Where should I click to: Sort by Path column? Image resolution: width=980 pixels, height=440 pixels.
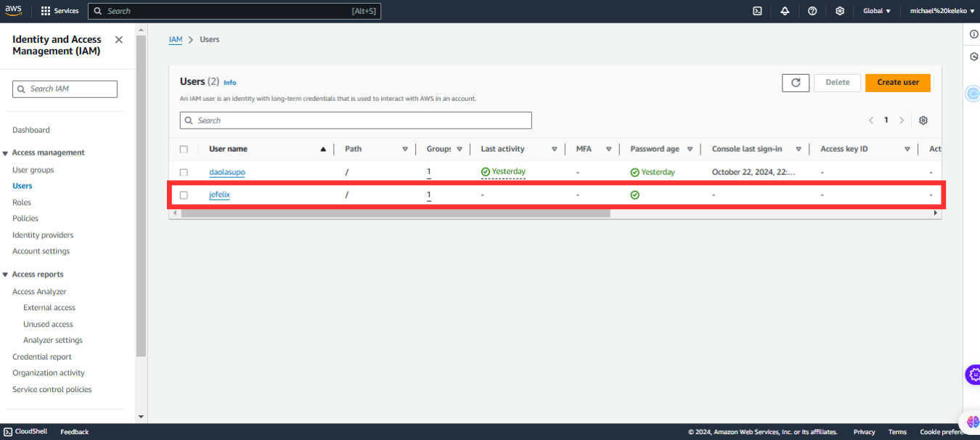point(405,149)
